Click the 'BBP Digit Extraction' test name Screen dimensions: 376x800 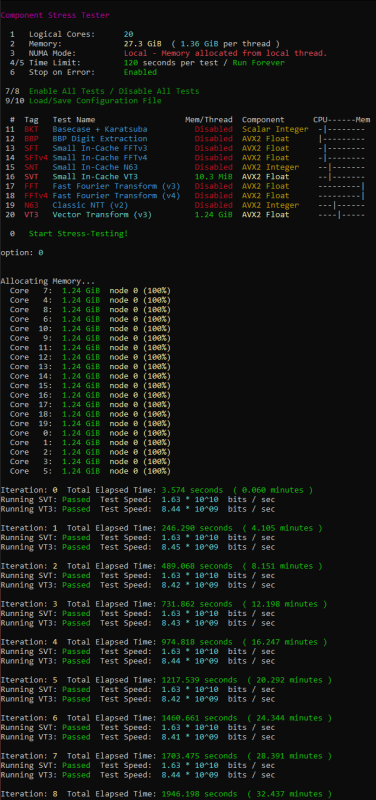coord(99,139)
